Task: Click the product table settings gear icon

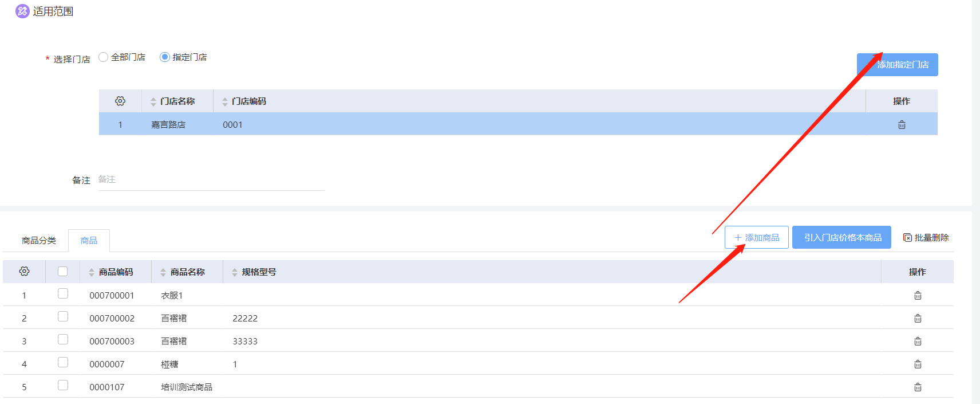Action: point(24,271)
